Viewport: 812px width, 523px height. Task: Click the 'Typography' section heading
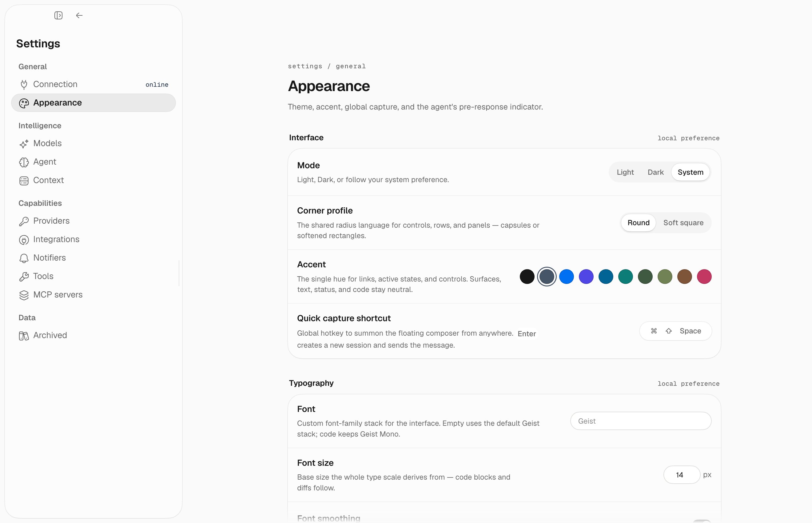point(311,383)
